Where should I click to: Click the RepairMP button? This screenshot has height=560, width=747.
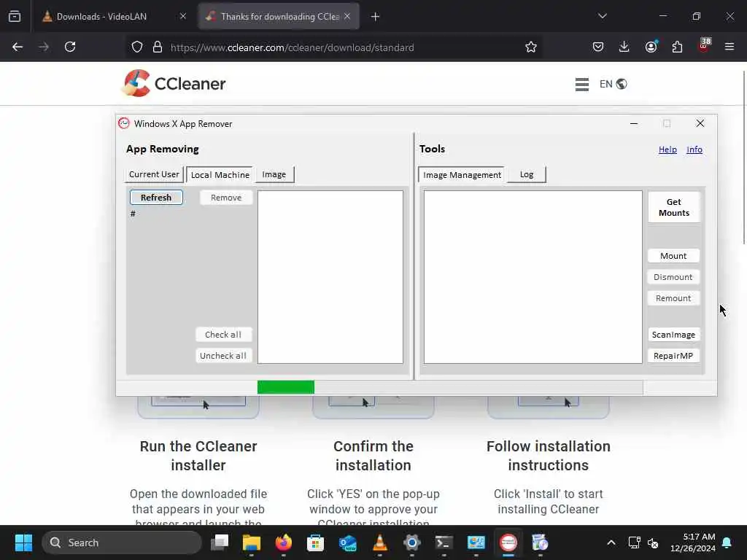[x=673, y=356]
